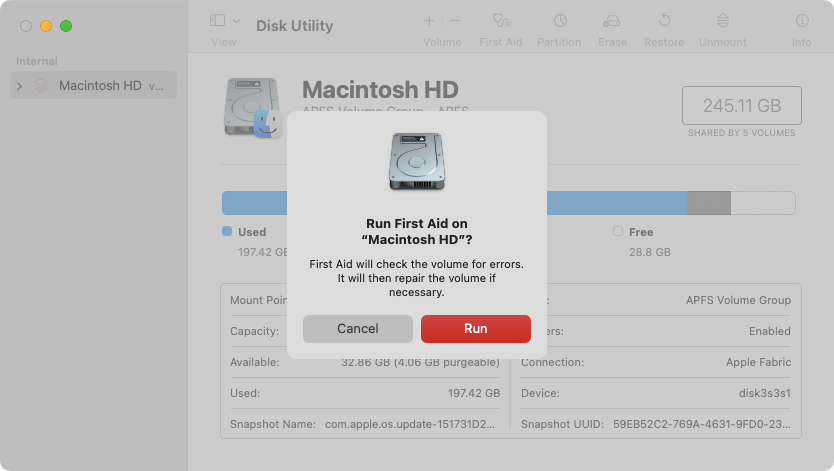Click the Macintosh HD sidebar volume icon
The image size is (834, 471).
41,85
